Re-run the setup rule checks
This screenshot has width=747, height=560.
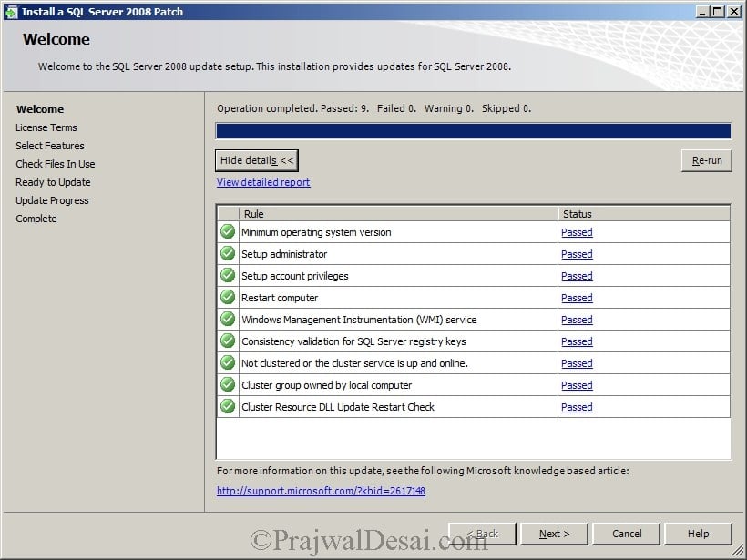pos(707,160)
